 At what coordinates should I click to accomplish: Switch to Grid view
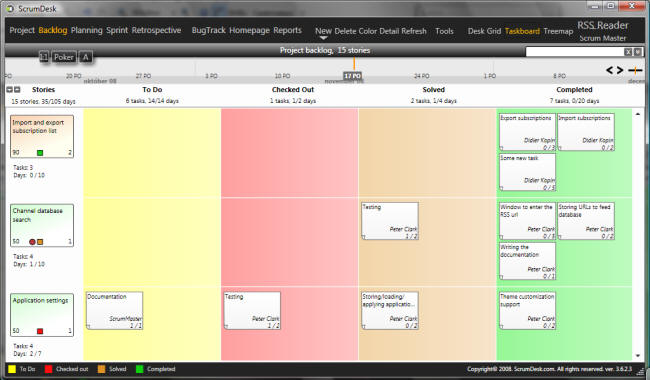click(x=494, y=31)
